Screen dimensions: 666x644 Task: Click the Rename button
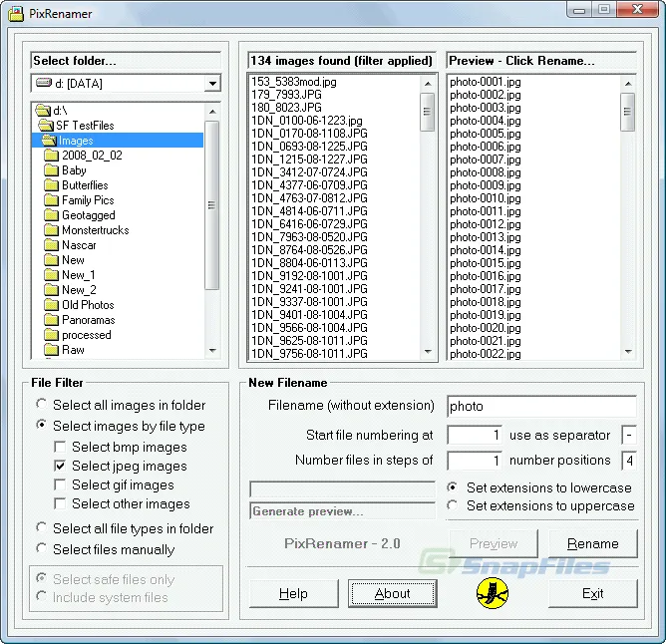(x=593, y=543)
